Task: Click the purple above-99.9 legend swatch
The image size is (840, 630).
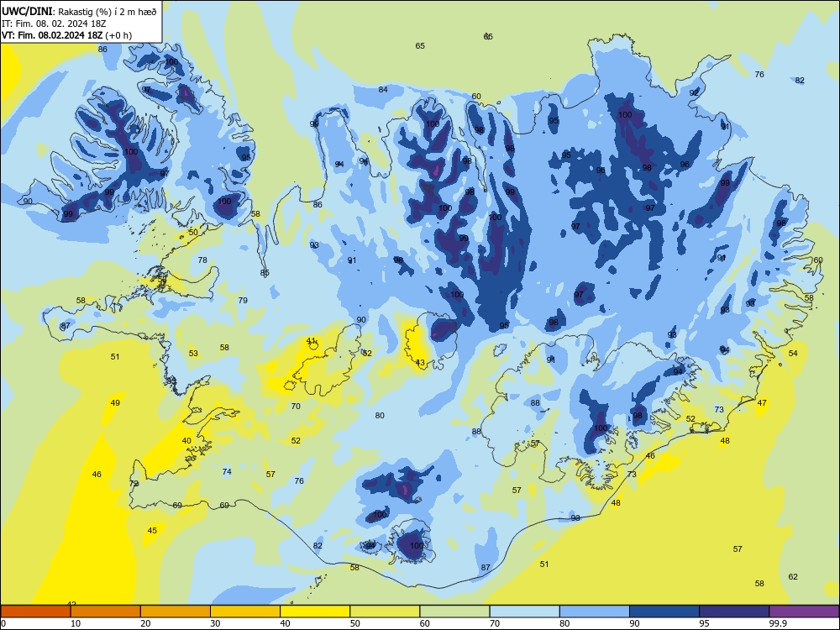Action: pos(804,612)
